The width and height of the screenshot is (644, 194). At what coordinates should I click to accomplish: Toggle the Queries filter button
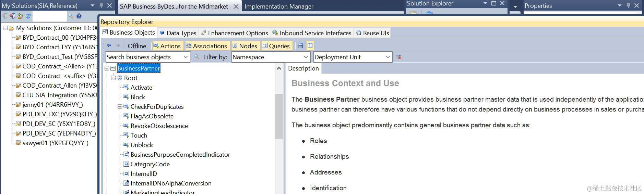click(x=276, y=46)
